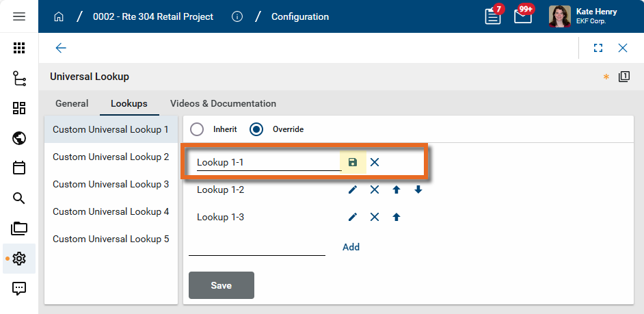Move Lookup 1-3 up
This screenshot has width=644, height=314.
coord(397,217)
